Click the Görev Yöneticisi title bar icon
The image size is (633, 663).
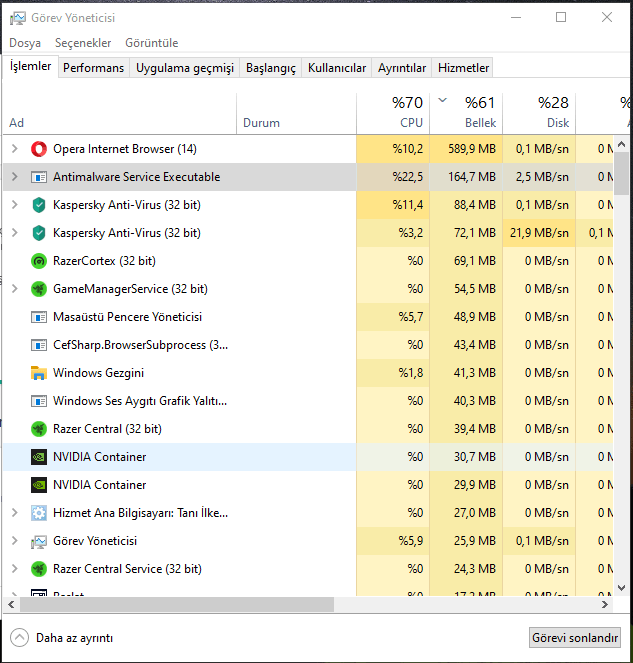click(18, 18)
